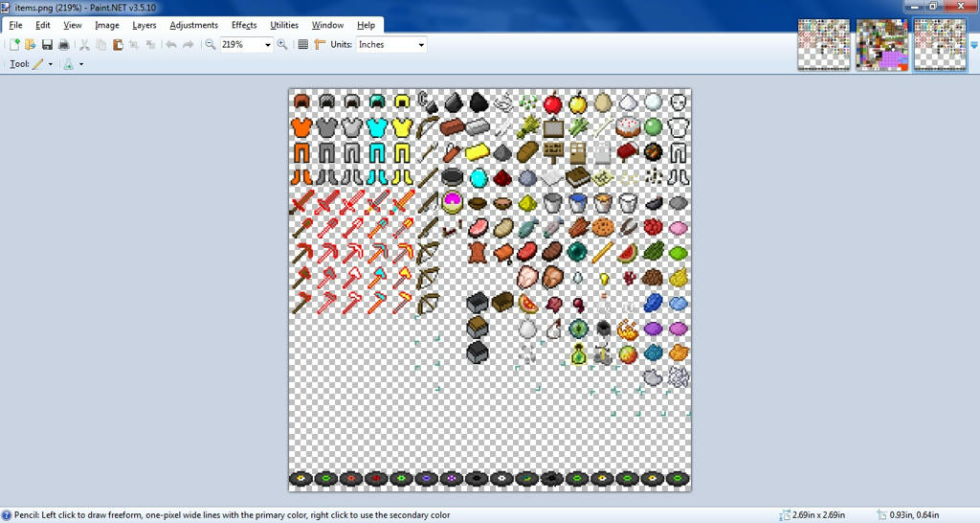Image resolution: width=980 pixels, height=523 pixels.
Task: Open the Tool chooser dropdown arrow
Action: click(51, 64)
